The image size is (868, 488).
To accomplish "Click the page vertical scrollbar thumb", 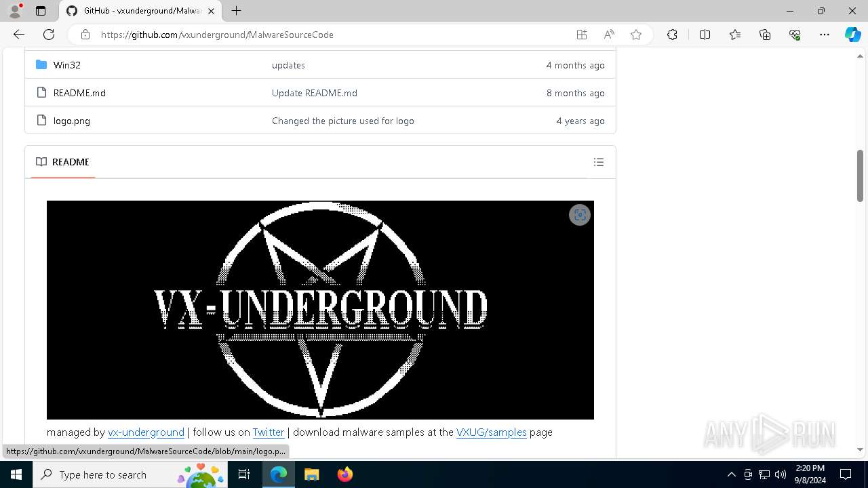I will pos(860,176).
